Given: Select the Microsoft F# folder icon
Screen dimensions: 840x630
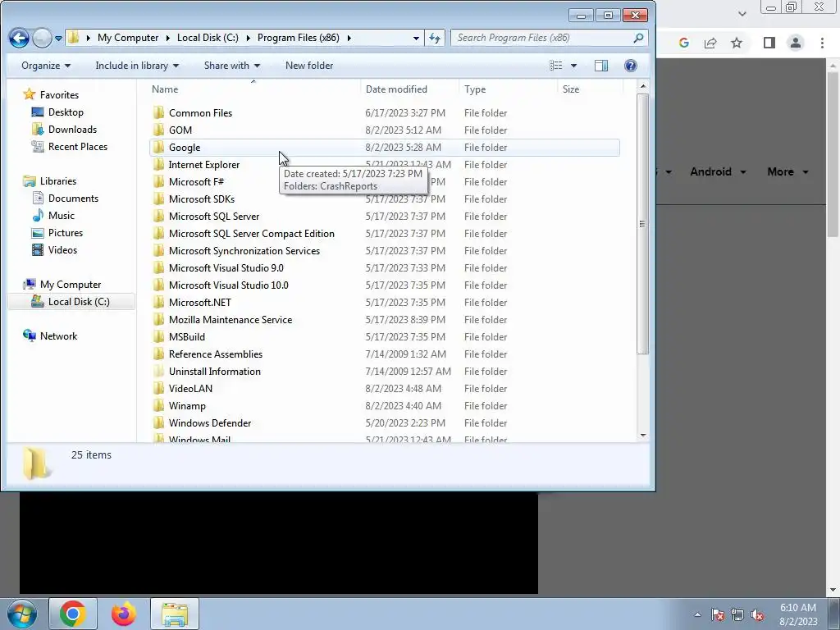Looking at the screenshot, I should tap(158, 181).
